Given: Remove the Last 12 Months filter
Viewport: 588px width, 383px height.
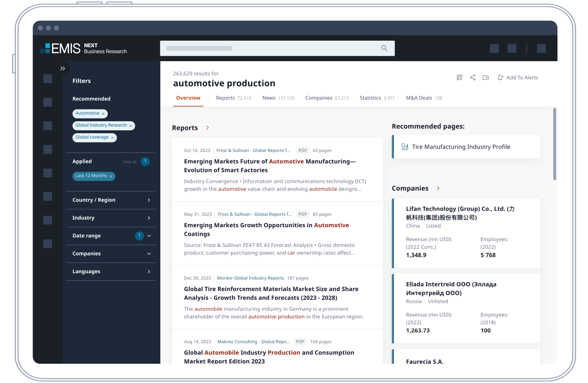Looking at the screenshot, I should [x=111, y=176].
